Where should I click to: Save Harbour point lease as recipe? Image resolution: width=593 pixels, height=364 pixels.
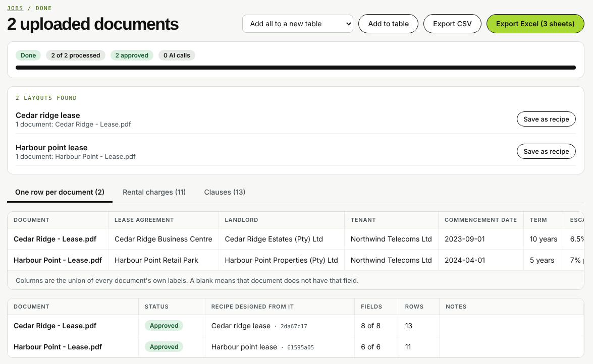pos(546,151)
